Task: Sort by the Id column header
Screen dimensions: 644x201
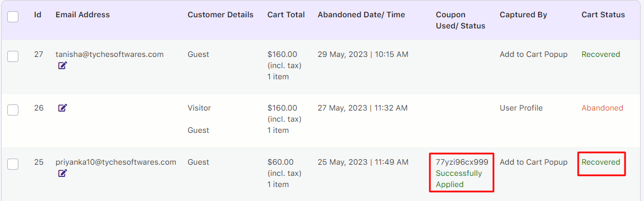Action: [x=38, y=15]
